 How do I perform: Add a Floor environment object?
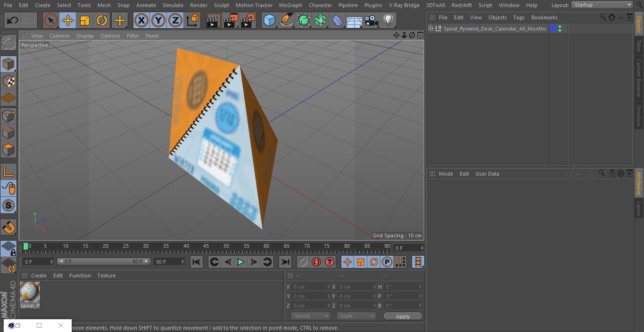355,20
